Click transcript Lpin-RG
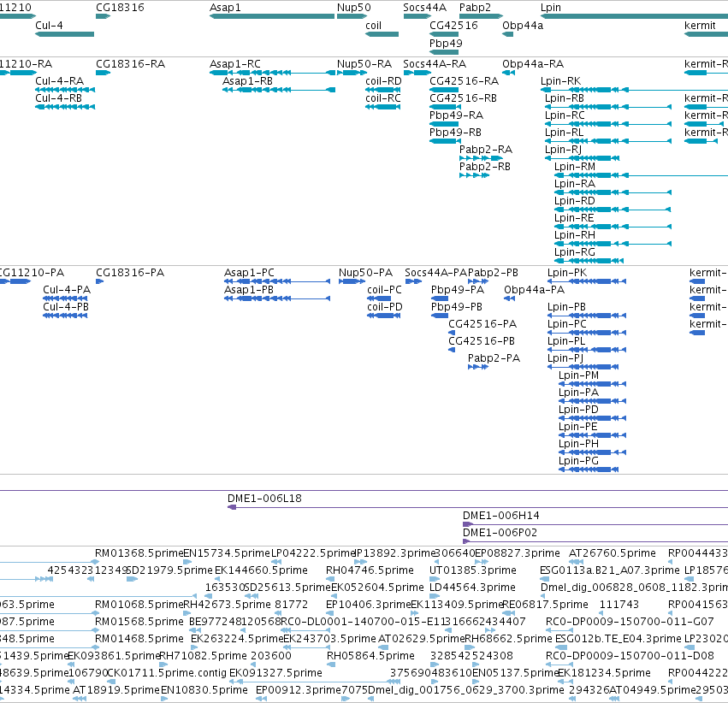728x703 pixels. [x=589, y=260]
